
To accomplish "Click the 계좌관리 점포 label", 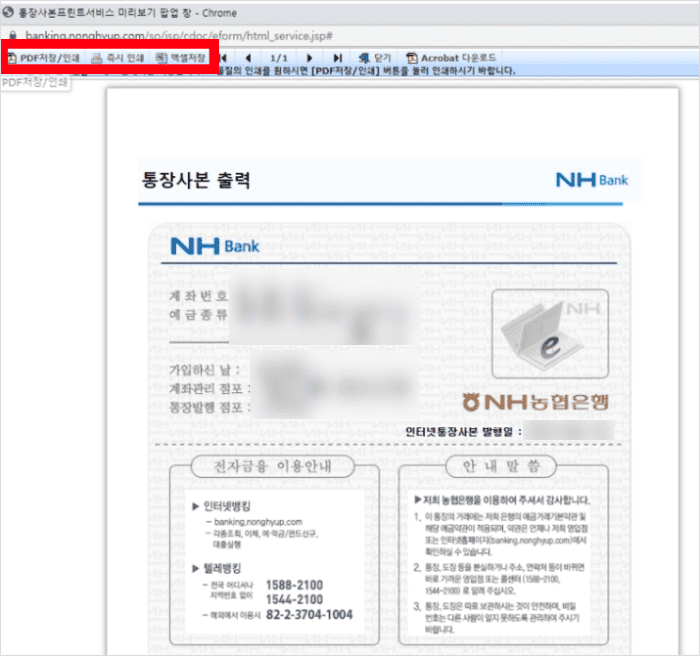I will [209, 389].
